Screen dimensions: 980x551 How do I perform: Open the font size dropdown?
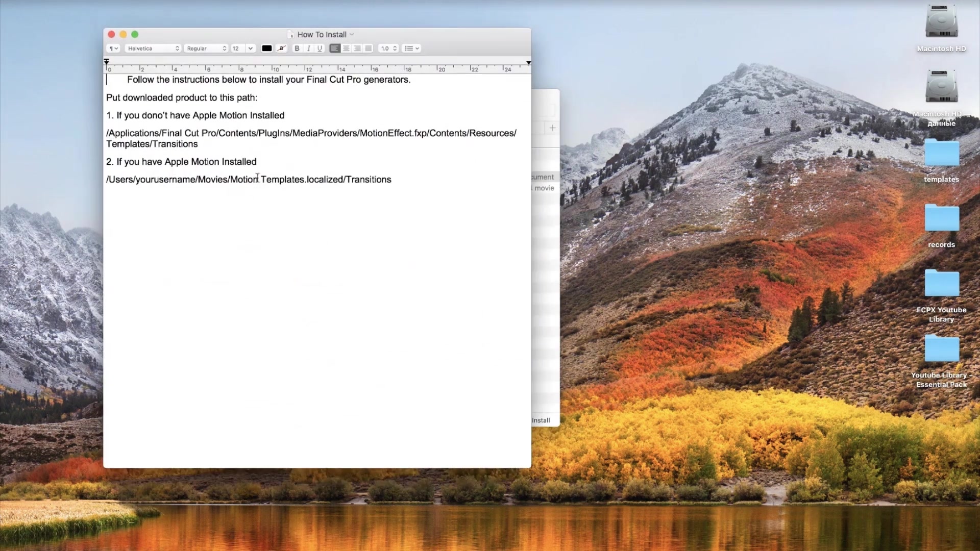pos(250,48)
